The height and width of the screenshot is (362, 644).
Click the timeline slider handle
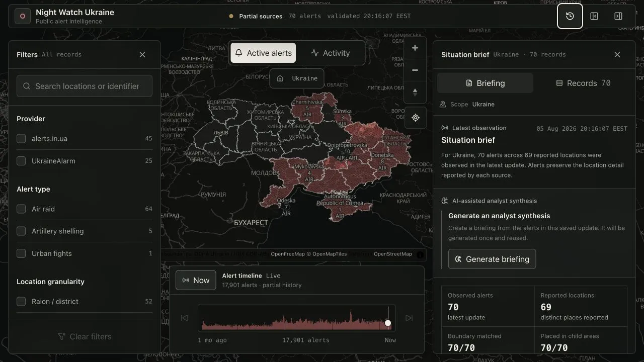(x=388, y=323)
